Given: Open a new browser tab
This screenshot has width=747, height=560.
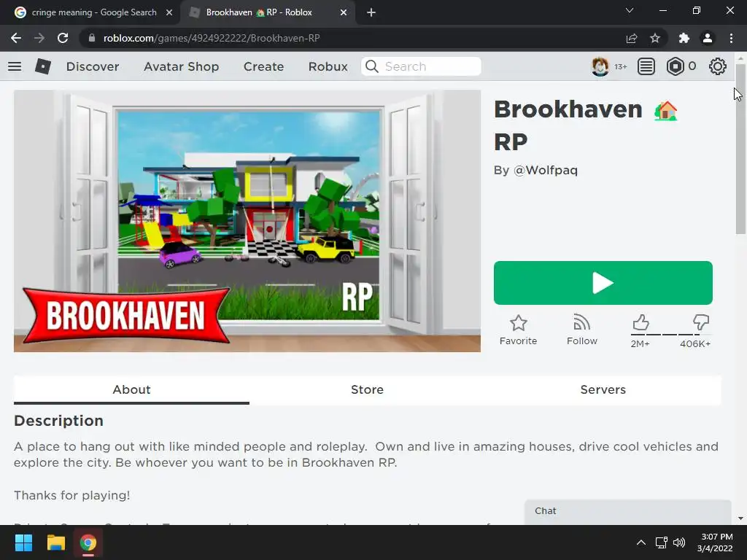Looking at the screenshot, I should tap(371, 12).
